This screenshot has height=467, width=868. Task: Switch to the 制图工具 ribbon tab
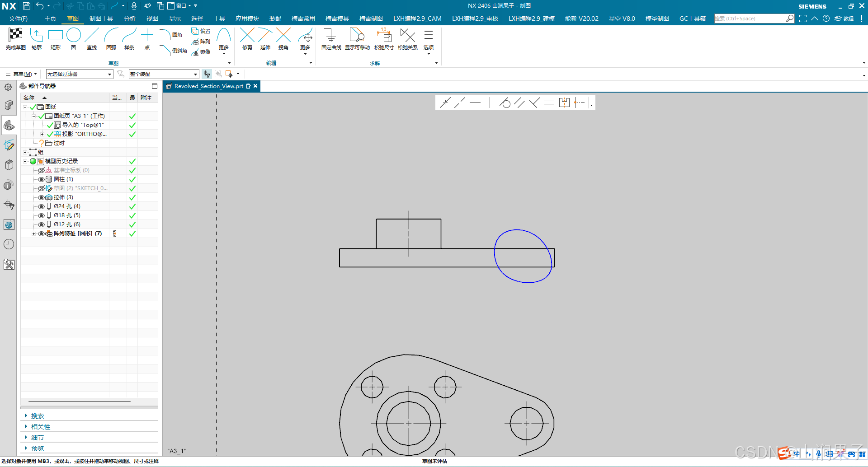[101, 19]
